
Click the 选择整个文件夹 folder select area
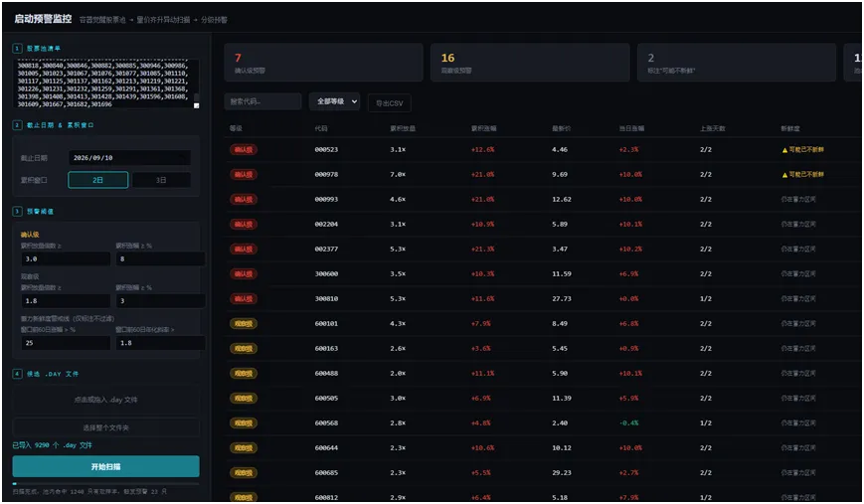pos(105,427)
